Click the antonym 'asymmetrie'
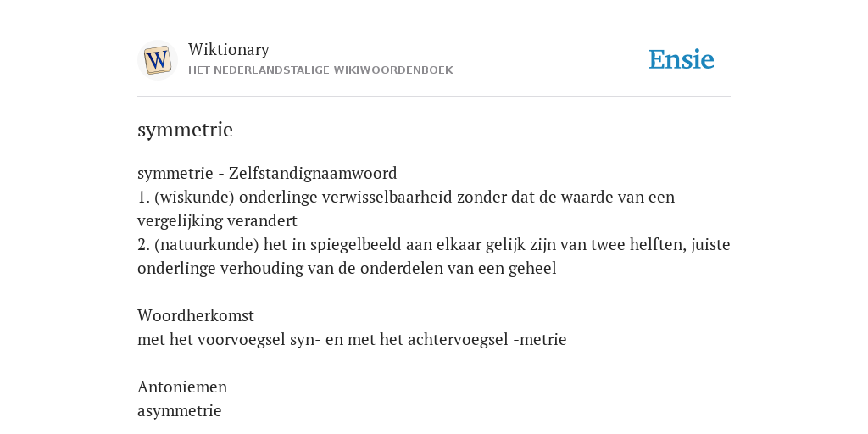Screen dimensions: 868x434 [x=180, y=411]
